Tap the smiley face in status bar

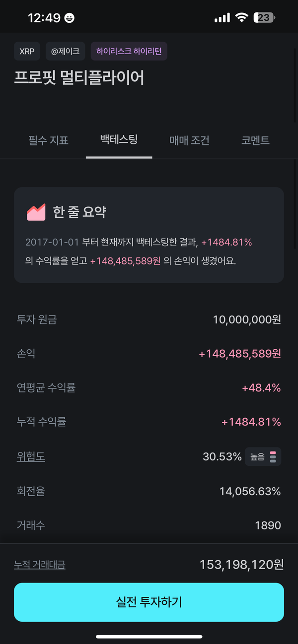70,18
